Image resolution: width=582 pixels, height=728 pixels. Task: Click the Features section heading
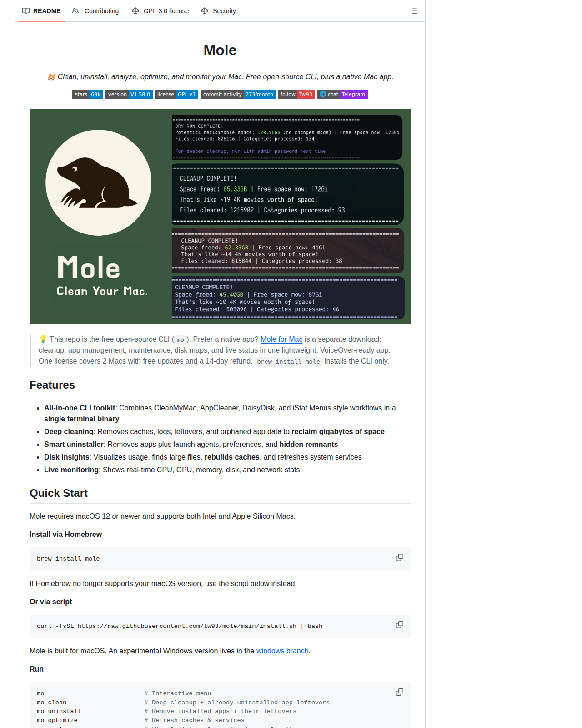click(52, 385)
